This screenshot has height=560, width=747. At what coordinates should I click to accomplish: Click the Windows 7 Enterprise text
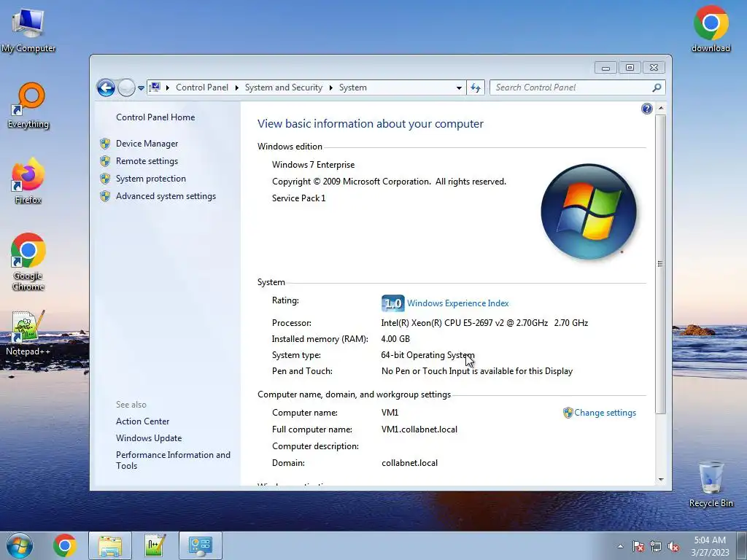pyautogui.click(x=313, y=165)
